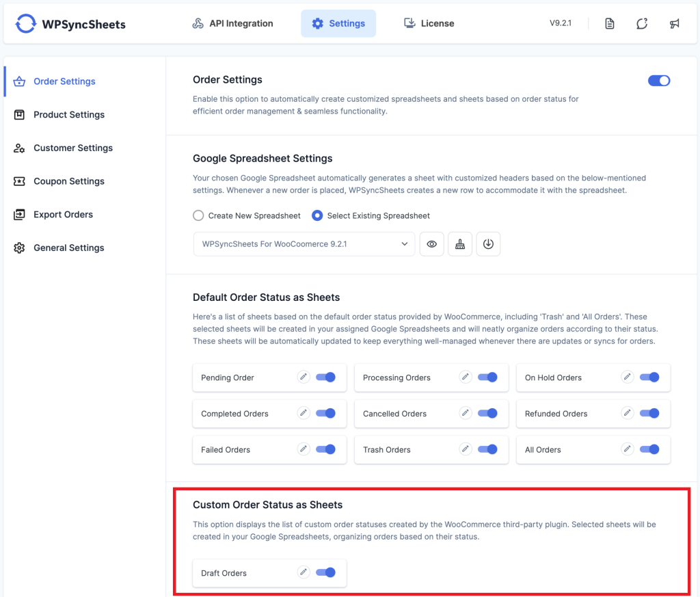The width and height of the screenshot is (700, 597).
Task: Toggle the All Orders sheet switch
Action: click(649, 449)
